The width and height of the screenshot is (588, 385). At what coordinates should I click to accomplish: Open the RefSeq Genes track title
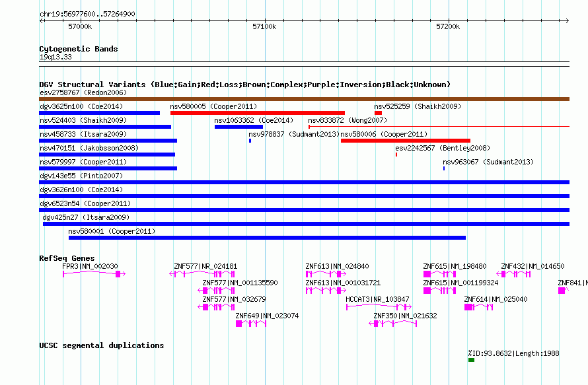[67, 258]
